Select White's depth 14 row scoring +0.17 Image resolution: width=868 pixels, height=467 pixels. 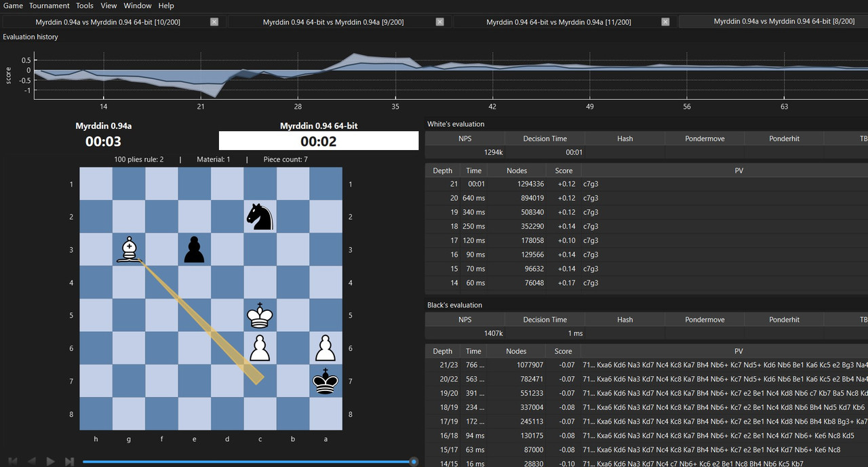tap(646, 283)
